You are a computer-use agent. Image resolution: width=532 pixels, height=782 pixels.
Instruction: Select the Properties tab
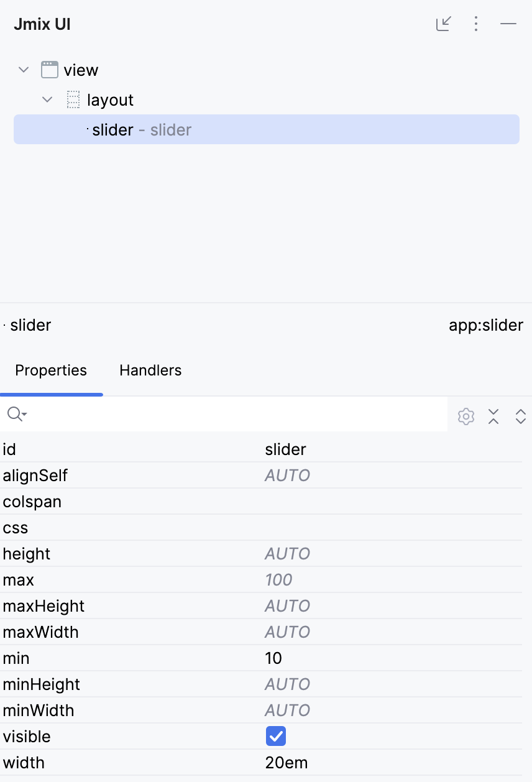click(x=51, y=370)
